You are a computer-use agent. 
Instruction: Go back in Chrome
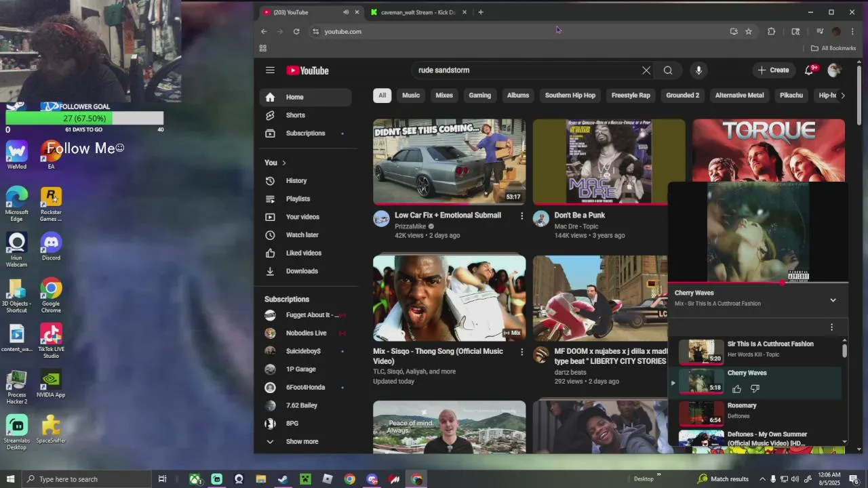pos(264,31)
